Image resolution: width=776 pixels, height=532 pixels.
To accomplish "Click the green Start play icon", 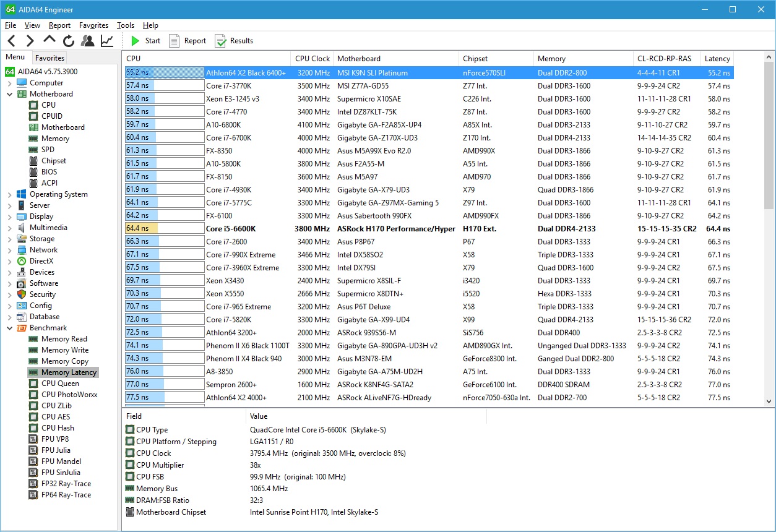I will point(136,41).
